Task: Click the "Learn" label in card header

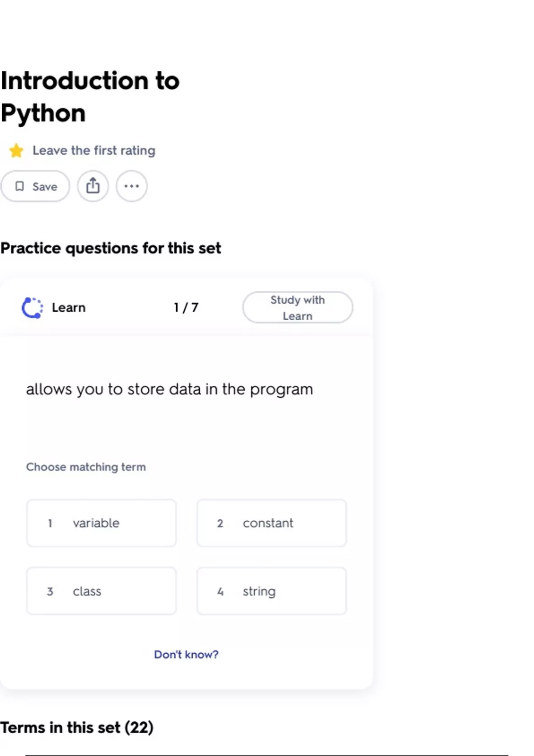Action: coord(69,307)
